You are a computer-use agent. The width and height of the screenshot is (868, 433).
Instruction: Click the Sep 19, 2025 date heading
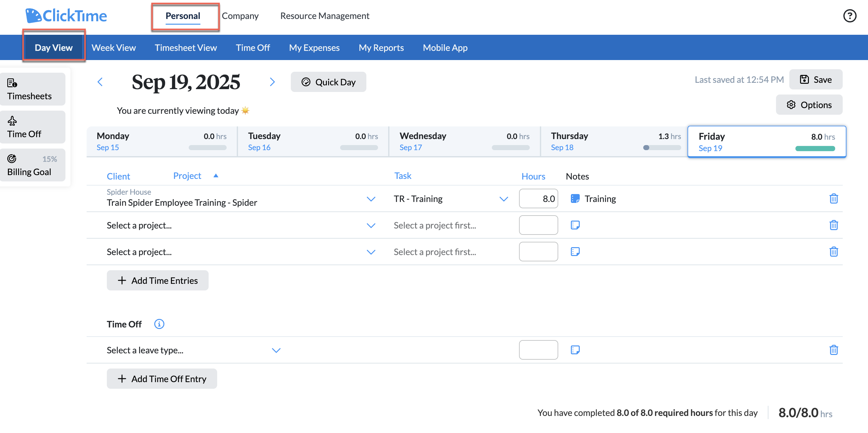coord(186,82)
